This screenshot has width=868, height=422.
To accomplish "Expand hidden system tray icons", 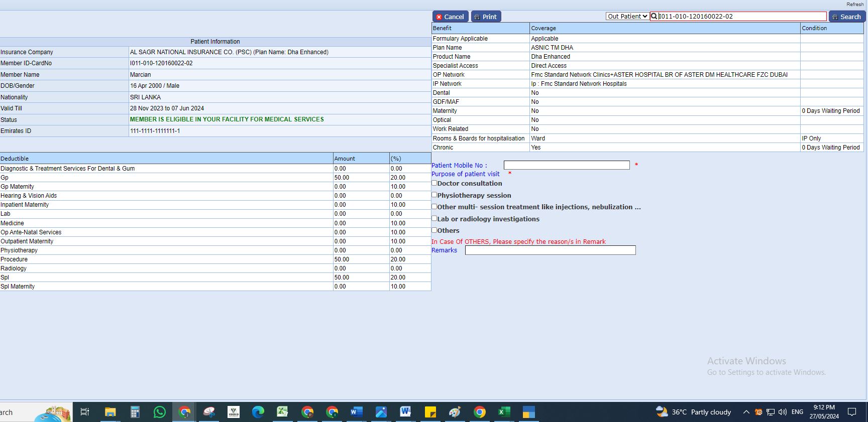I will 746,412.
